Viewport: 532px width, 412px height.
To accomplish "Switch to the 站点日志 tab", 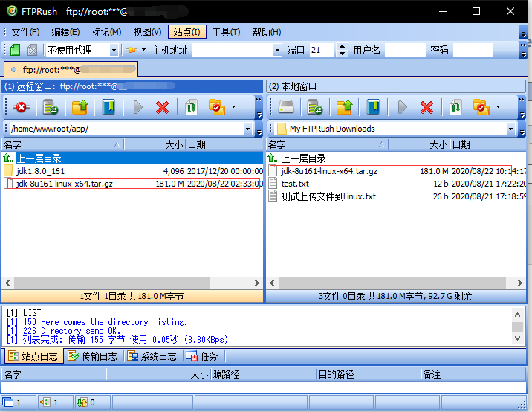I will coord(33,356).
